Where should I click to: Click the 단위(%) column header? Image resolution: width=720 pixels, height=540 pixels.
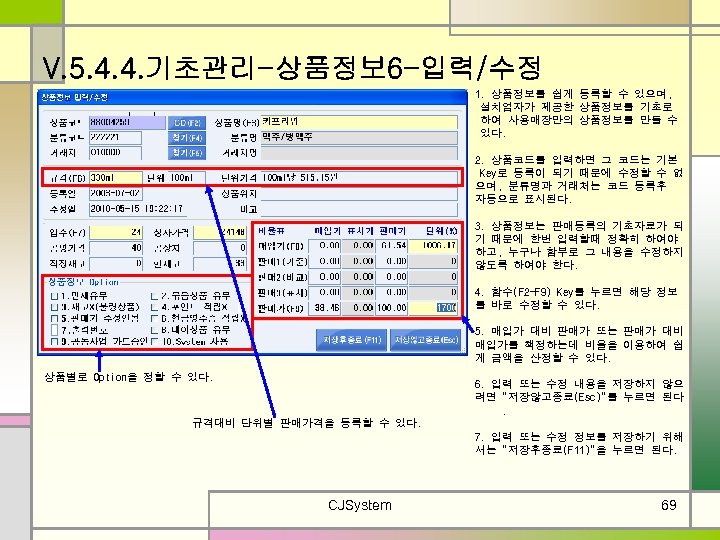coord(441,231)
